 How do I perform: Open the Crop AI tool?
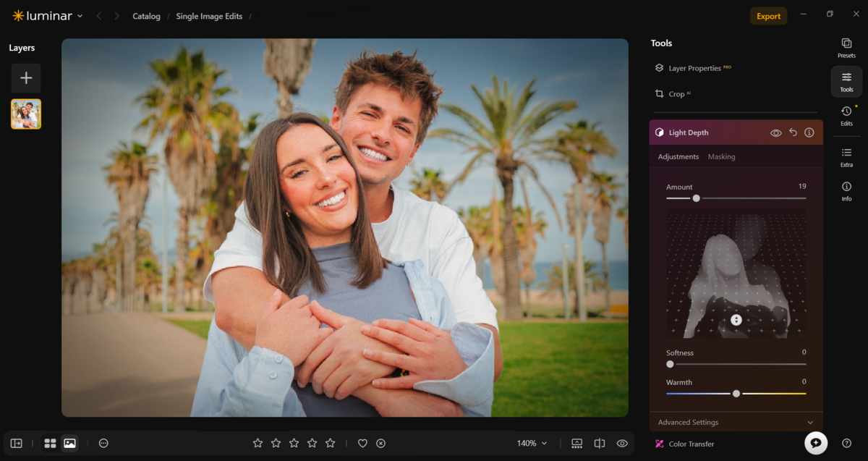[x=673, y=94]
